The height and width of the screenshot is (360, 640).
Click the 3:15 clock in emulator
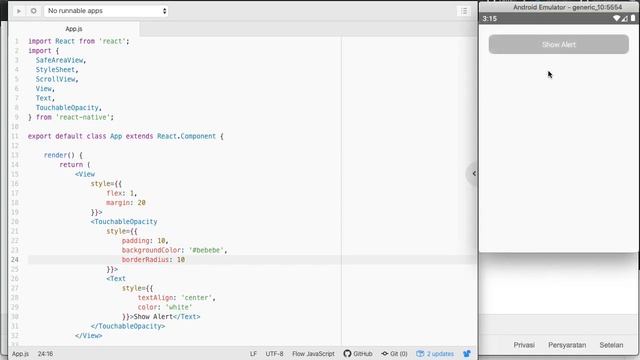coord(489,19)
